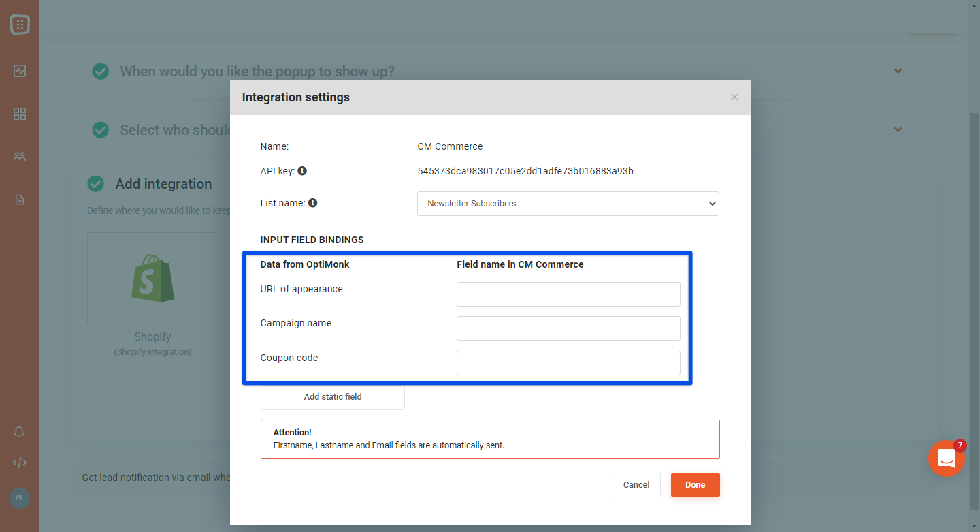Screen dimensions: 980x532
Task: Click the Shopify label under the card
Action: tap(153, 337)
